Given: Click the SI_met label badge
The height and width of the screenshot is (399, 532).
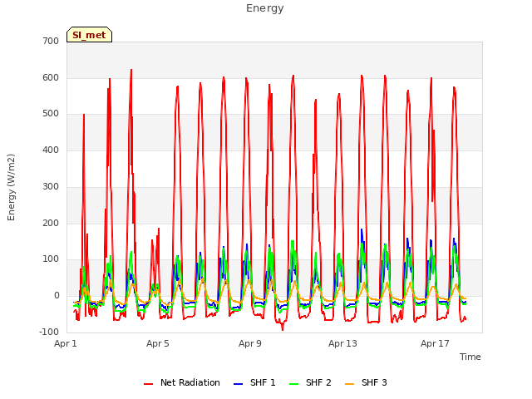Looking at the screenshot, I should [x=89, y=35].
